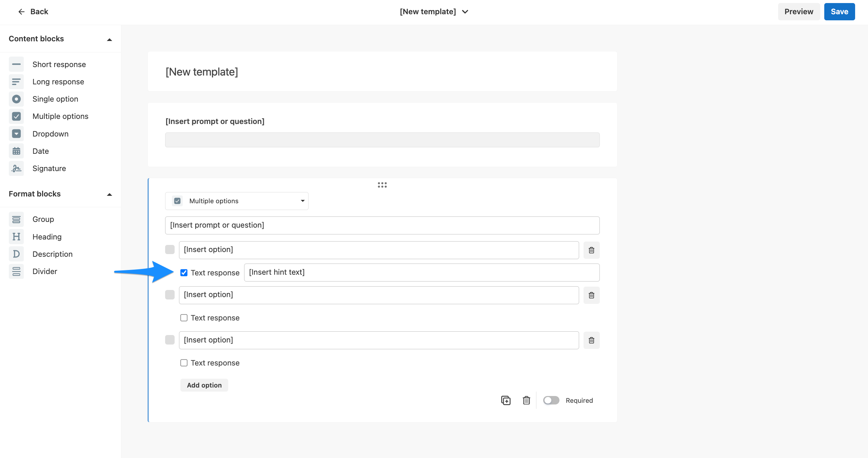Select Signature from Content blocks
Image resolution: width=868 pixels, height=458 pixels.
49,168
